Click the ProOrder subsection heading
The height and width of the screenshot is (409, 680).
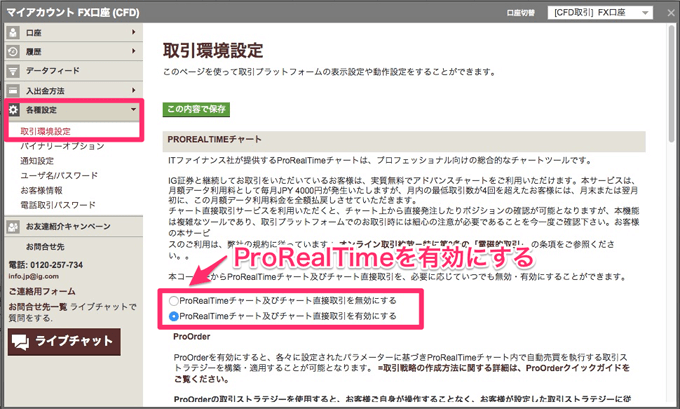tap(192, 337)
